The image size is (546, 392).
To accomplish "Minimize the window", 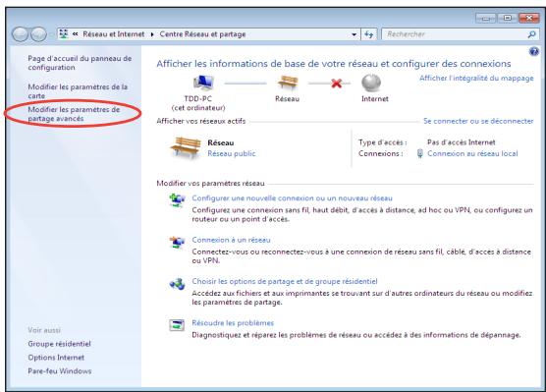I will pos(486,18).
